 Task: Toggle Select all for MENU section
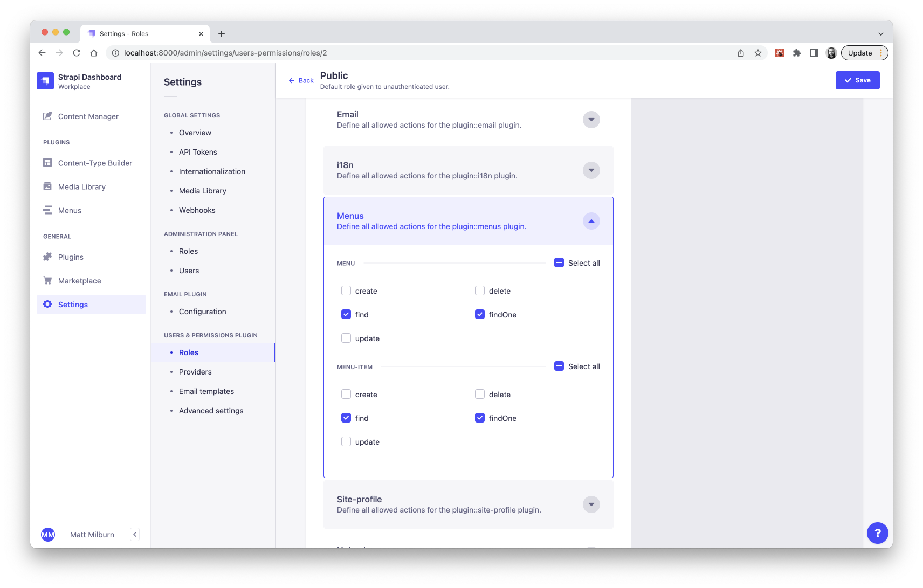point(559,263)
